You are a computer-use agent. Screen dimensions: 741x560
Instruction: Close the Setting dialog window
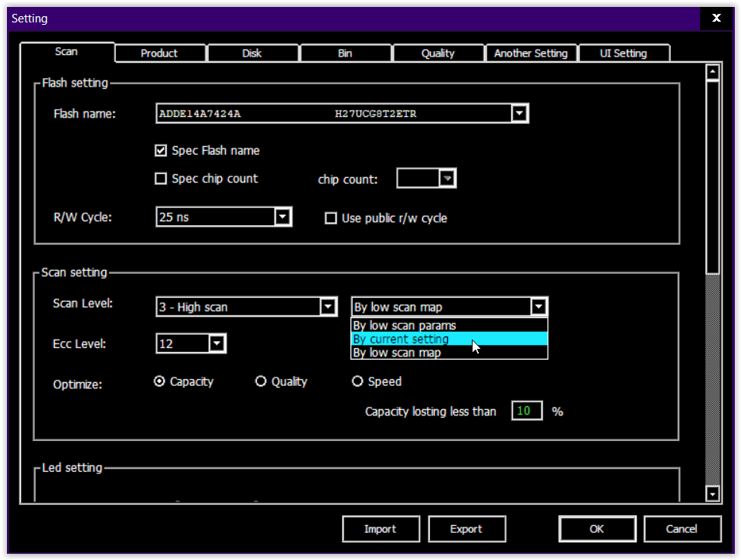(x=716, y=18)
